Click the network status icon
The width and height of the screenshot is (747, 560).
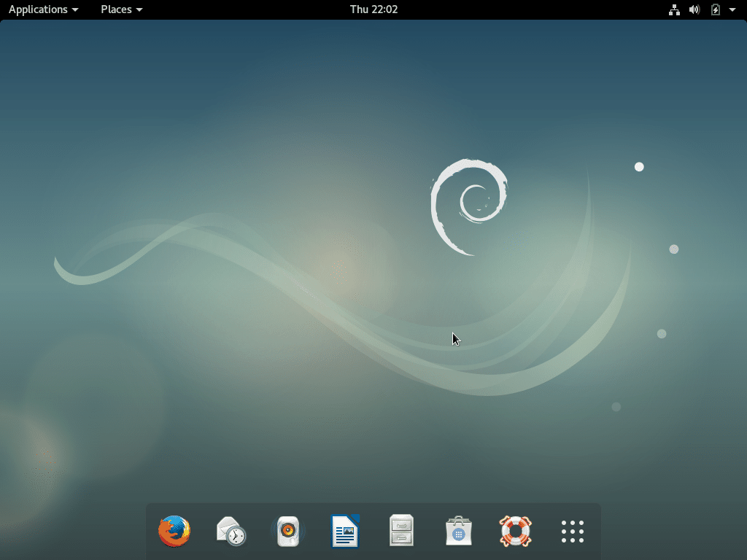point(674,9)
